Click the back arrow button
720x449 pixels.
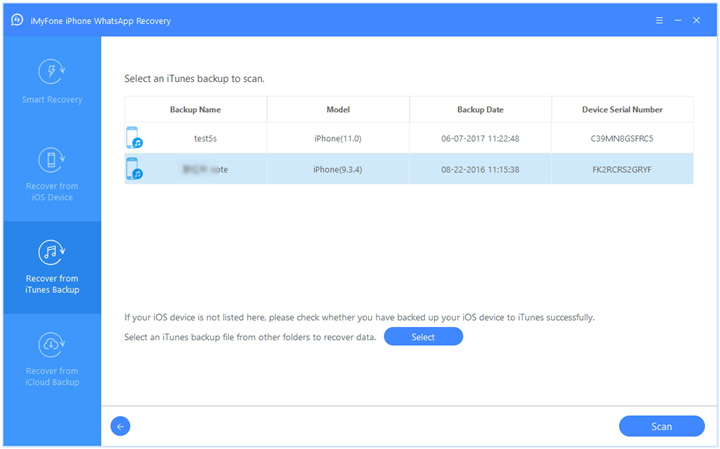tap(120, 427)
